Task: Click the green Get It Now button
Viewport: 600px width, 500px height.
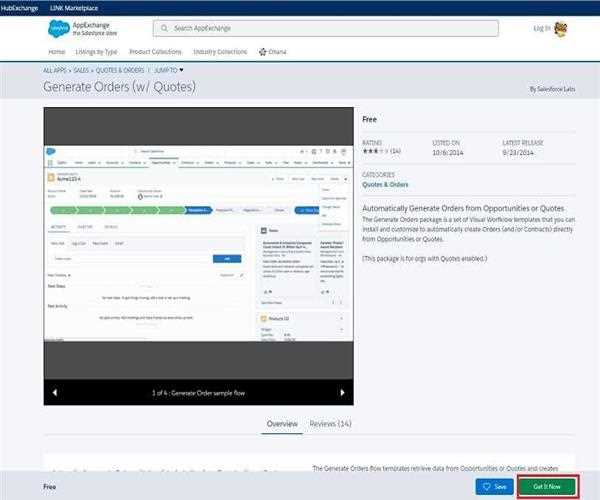Action: tap(547, 487)
